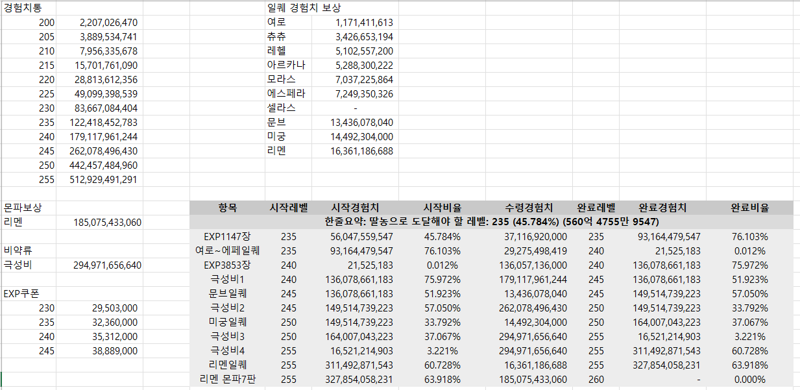Image resolution: width=800 pixels, height=390 pixels.
Task: Click the 완료비율 column header
Action: click(750, 208)
